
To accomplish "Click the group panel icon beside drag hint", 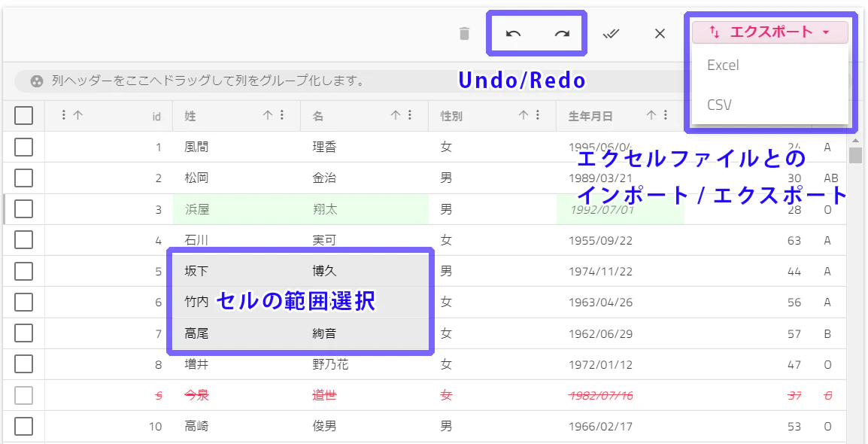I will click(37, 81).
